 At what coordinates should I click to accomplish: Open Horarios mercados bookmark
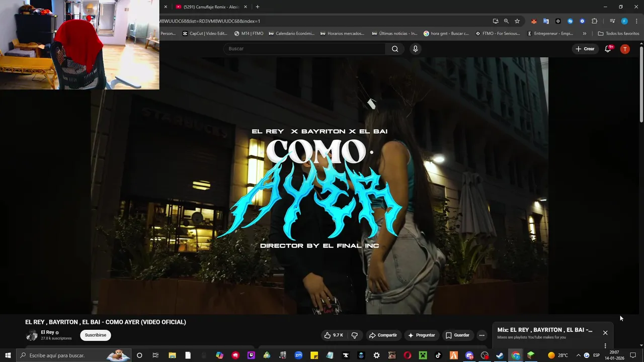click(342, 34)
